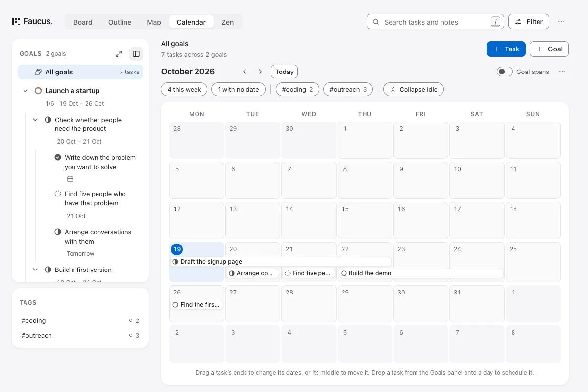Add a new Goal
588x392 pixels.
[549, 49]
